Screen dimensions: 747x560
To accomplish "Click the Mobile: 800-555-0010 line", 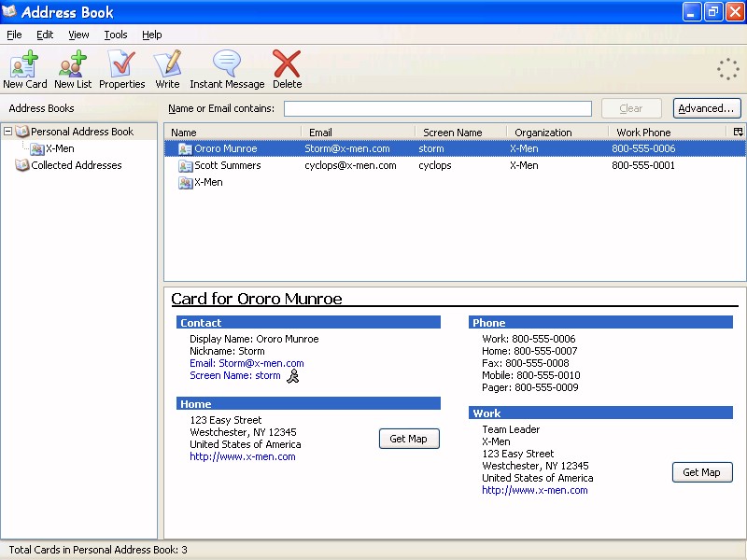I will 531,375.
